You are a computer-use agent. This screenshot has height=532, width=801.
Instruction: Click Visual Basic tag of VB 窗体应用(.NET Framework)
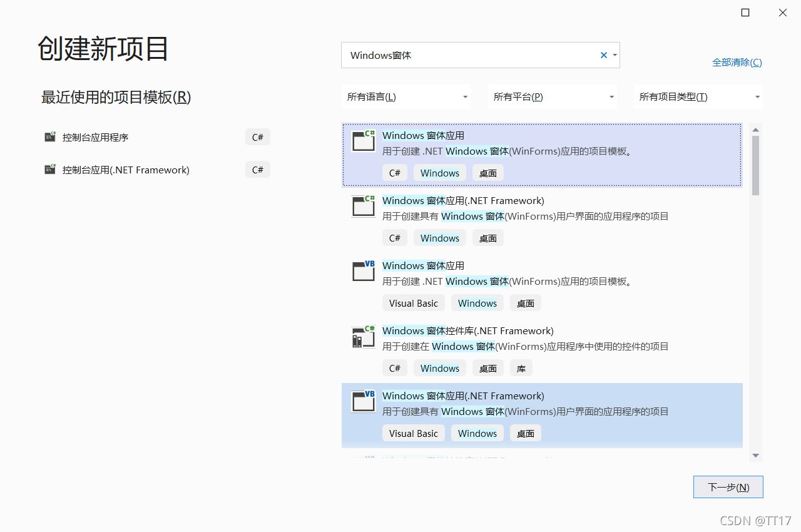(x=414, y=433)
